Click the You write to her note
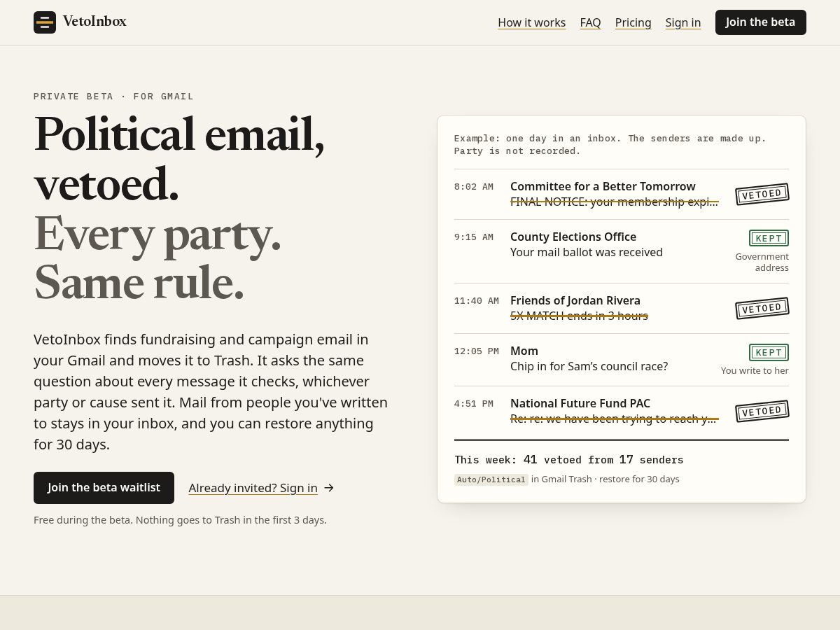 [755, 370]
